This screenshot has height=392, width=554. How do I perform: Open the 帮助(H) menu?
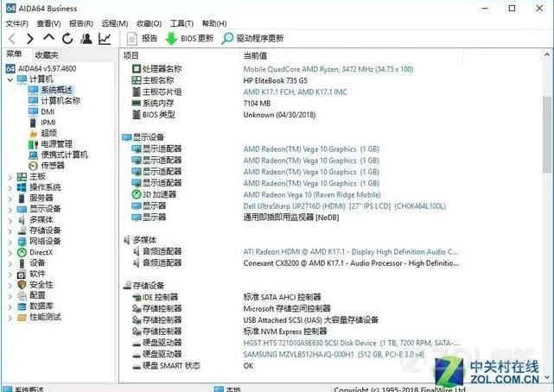214,23
